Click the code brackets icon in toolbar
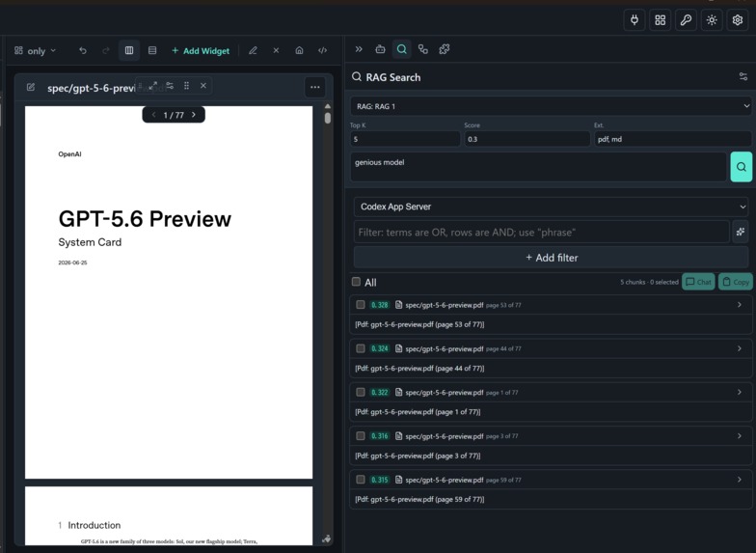756x553 pixels. [322, 50]
